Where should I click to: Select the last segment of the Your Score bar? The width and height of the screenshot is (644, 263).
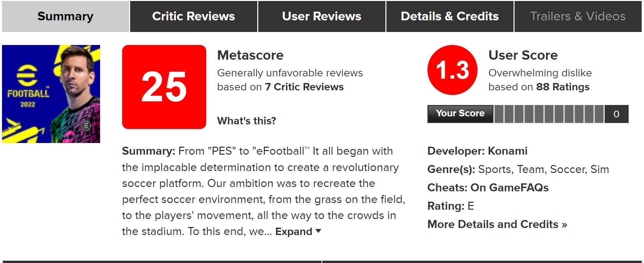click(599, 114)
